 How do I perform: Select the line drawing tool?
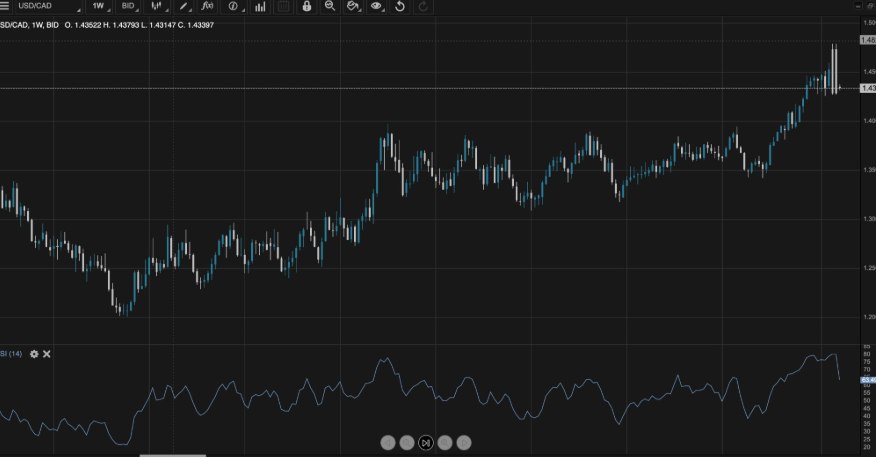click(x=184, y=6)
